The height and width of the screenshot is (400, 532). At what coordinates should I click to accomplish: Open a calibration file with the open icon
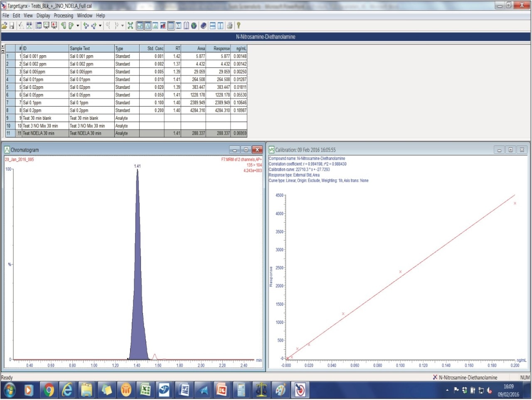coord(4,25)
